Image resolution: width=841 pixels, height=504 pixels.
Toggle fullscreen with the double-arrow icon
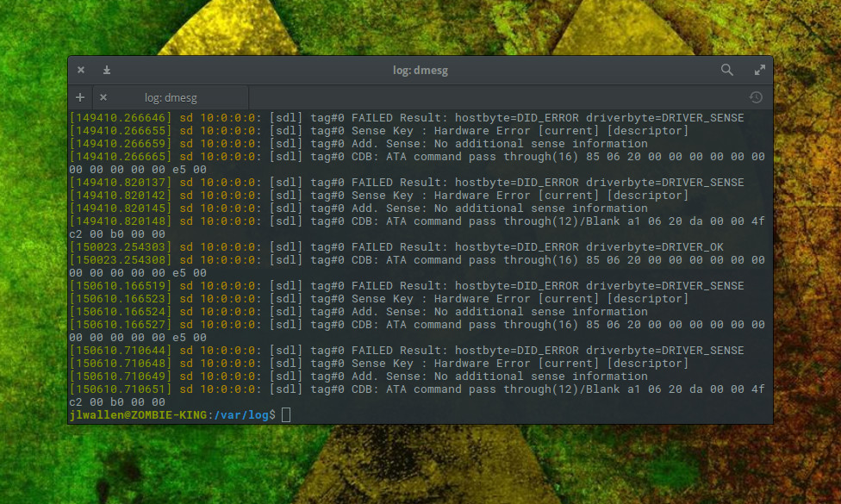click(x=760, y=70)
